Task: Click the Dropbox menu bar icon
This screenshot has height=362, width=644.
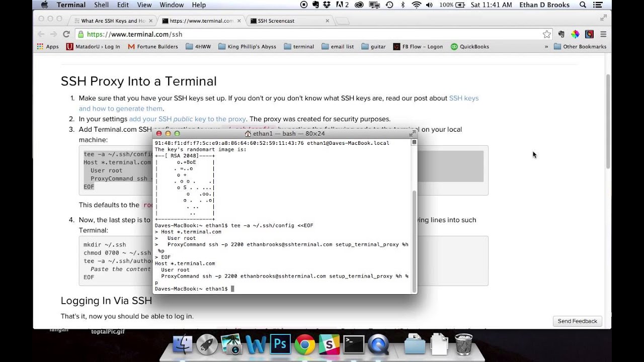Action: 328,5
